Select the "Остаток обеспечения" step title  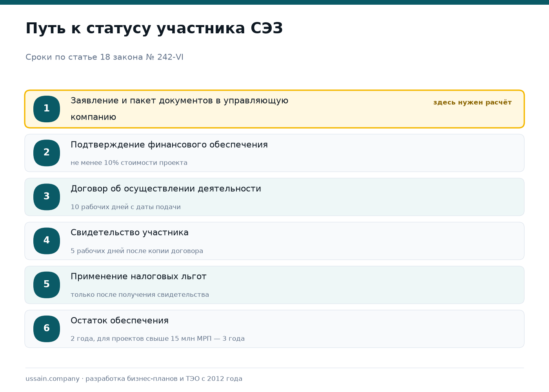[120, 321]
